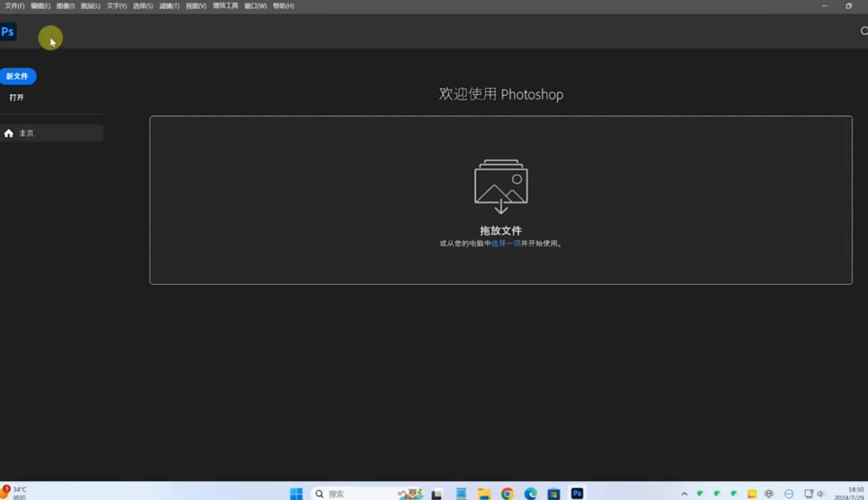Open Microsoft Store from the taskbar
868x500 pixels.
point(554,493)
